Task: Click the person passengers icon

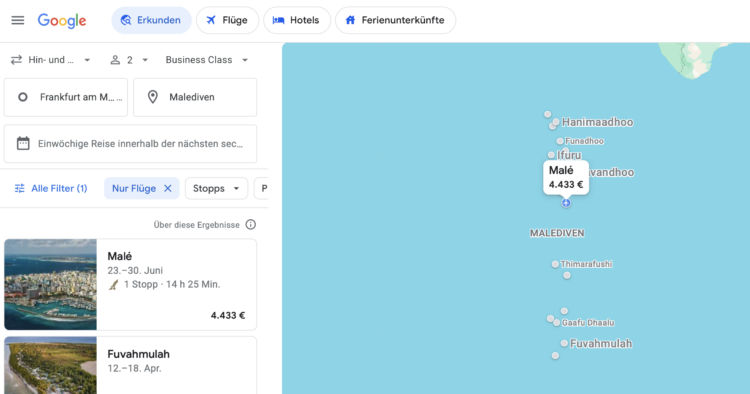Action: (115, 60)
